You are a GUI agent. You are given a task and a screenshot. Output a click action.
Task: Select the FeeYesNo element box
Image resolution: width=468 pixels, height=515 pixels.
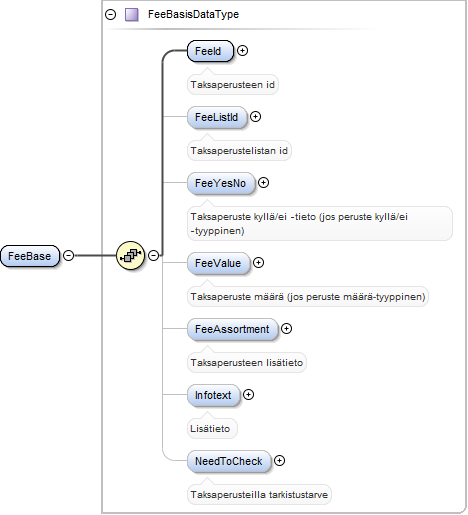(221, 183)
